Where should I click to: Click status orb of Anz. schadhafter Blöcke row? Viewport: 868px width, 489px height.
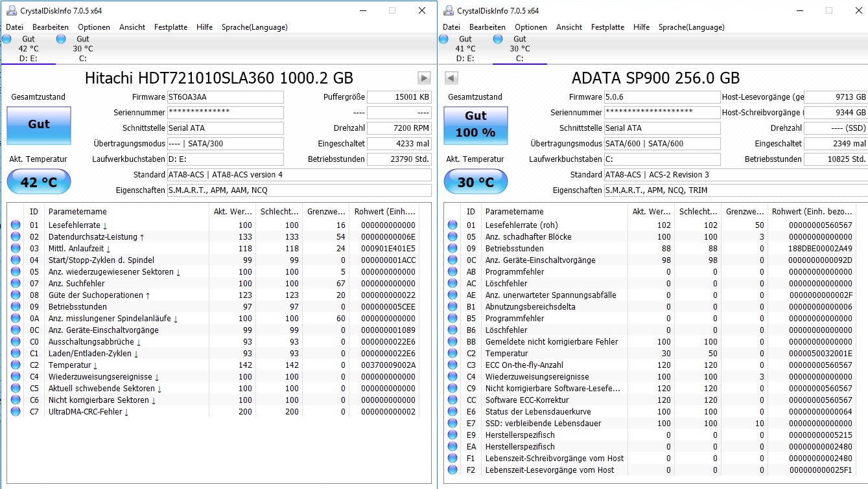tap(452, 237)
